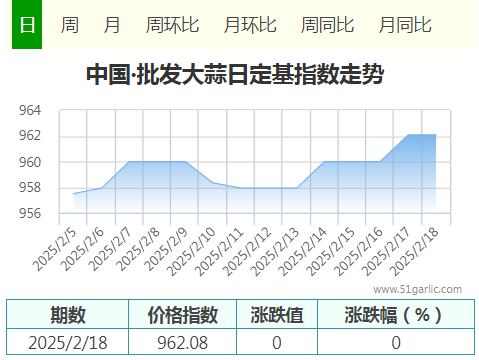Viewport: 479px width, 360px height.
Task: Click the 962.08 price index cell
Action: click(x=183, y=342)
